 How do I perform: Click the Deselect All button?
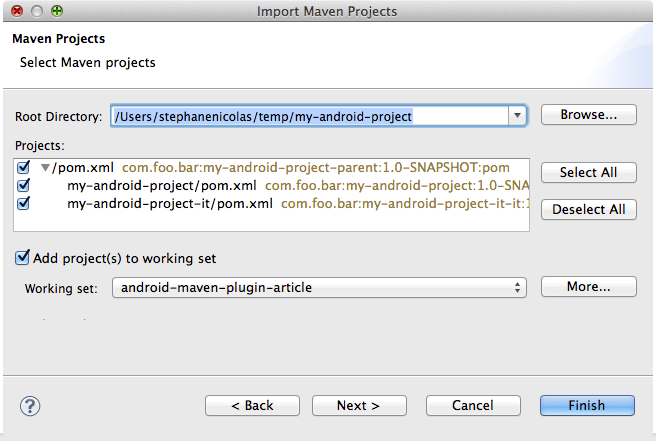pyautogui.click(x=588, y=209)
